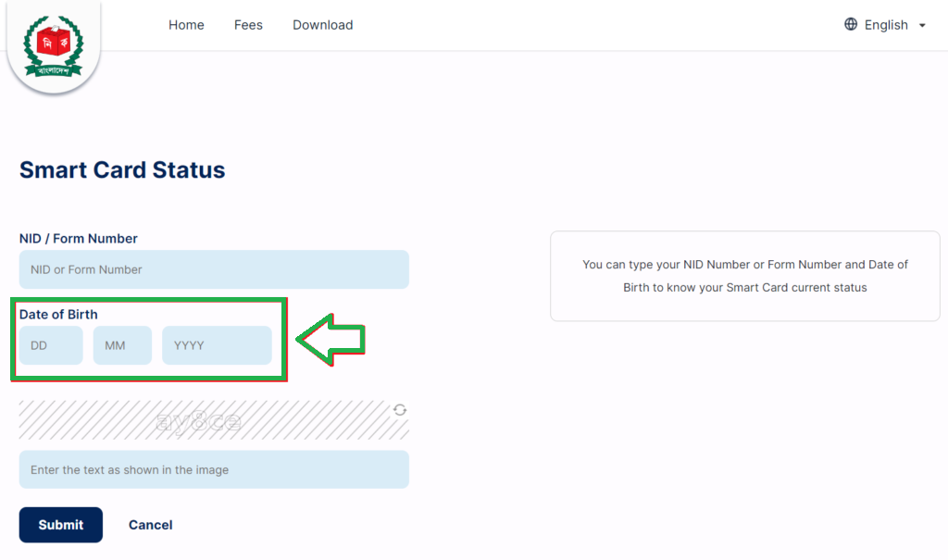
Task: Select the MM month input
Action: tap(122, 345)
